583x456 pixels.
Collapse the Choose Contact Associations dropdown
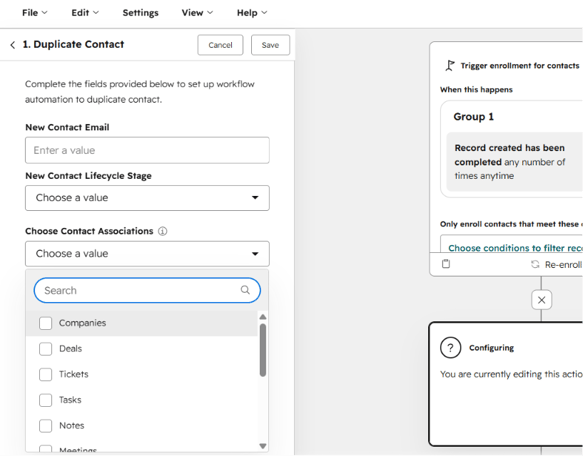click(147, 254)
